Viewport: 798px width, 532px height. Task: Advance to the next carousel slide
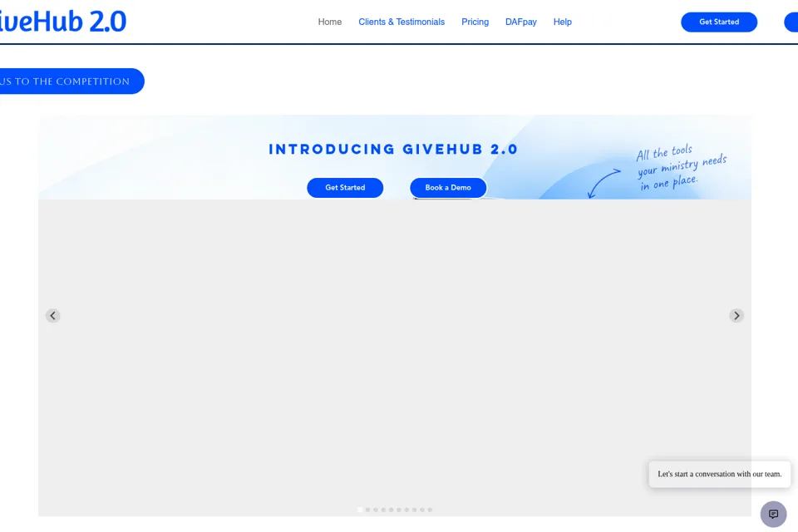(736, 316)
